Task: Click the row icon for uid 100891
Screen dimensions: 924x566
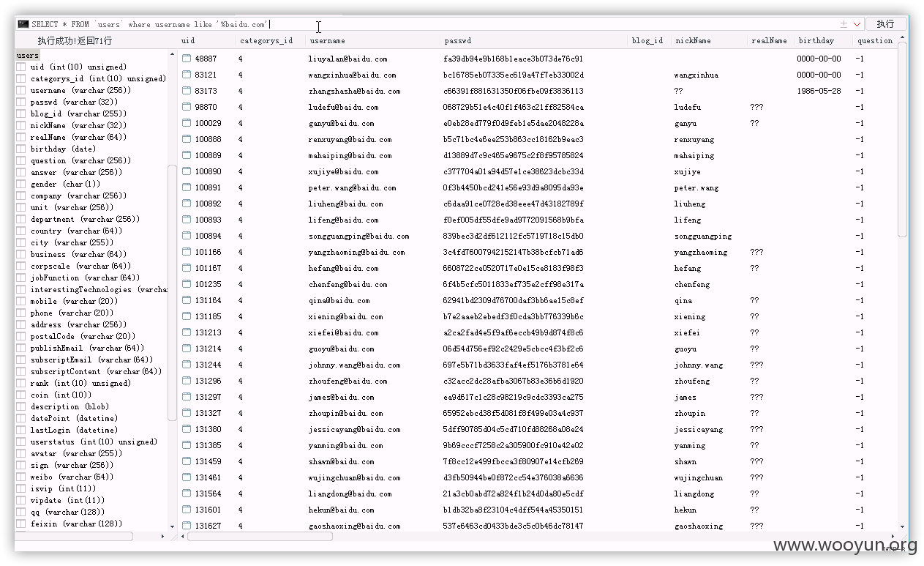Action: (187, 187)
